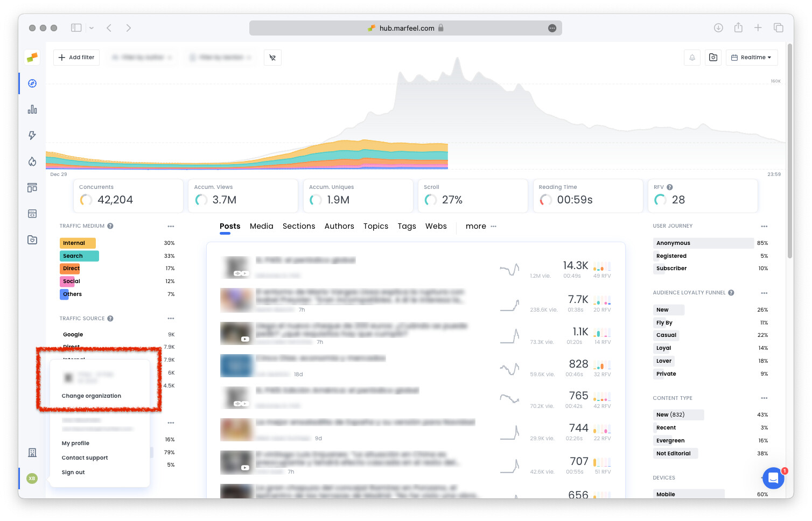The width and height of the screenshot is (812, 521).
Task: Open the lightning bolt tool in sidebar
Action: tap(32, 136)
